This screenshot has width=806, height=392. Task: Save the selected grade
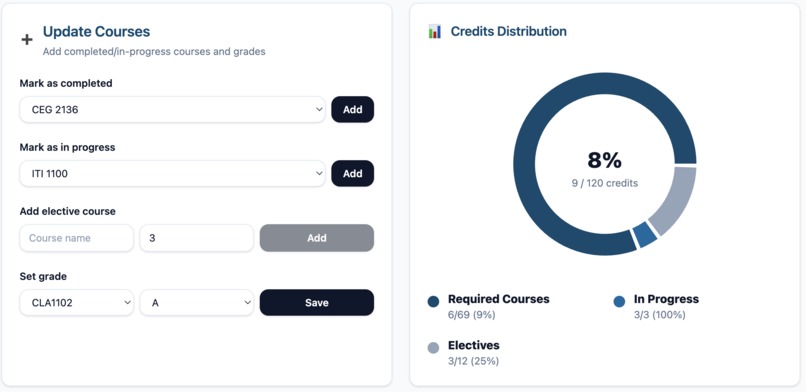(317, 303)
